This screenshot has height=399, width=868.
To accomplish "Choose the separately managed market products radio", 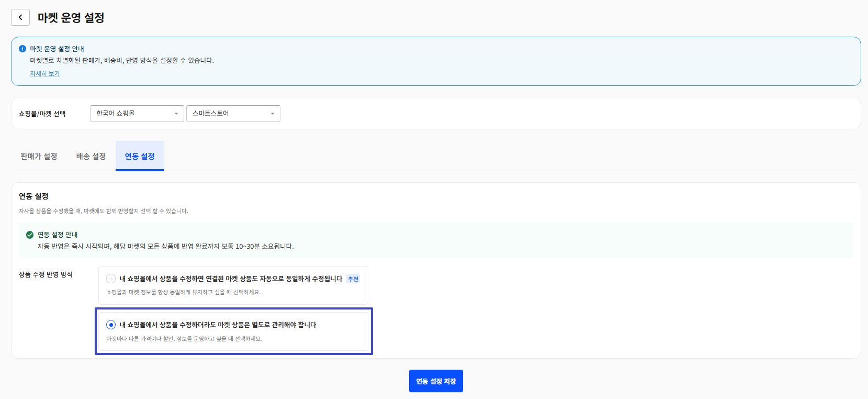I will pyautogui.click(x=111, y=325).
